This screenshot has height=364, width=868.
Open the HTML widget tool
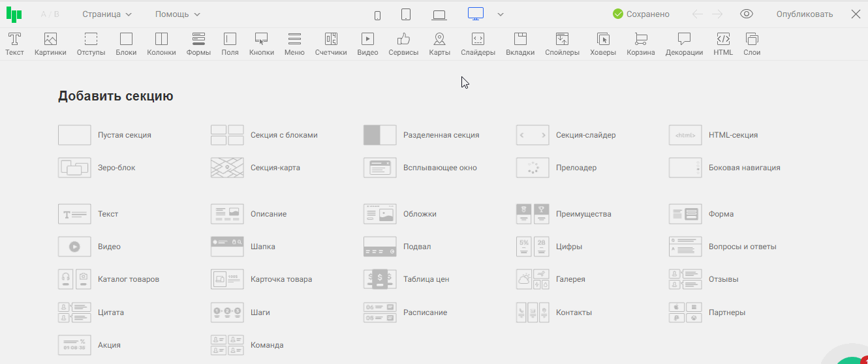click(x=722, y=44)
